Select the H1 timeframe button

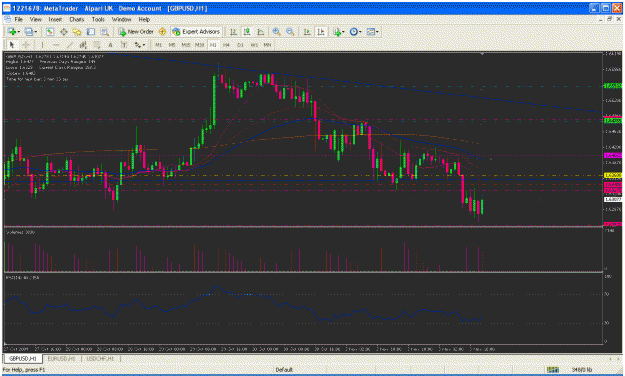[213, 45]
